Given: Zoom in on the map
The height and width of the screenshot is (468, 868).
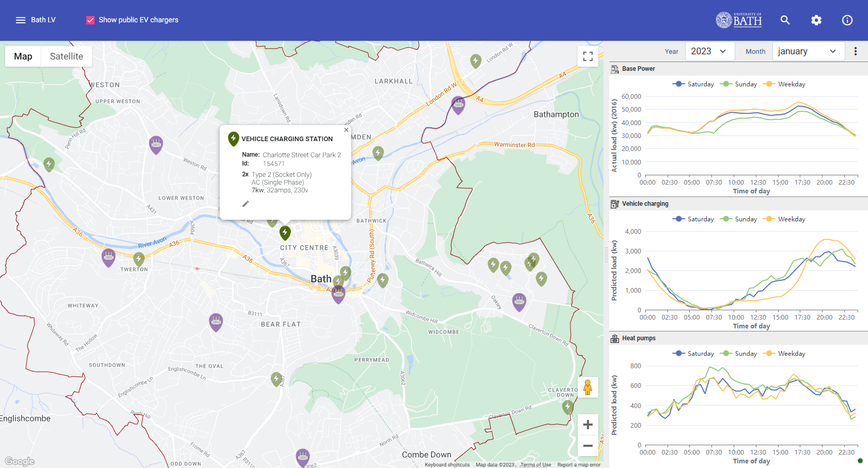Looking at the screenshot, I should [x=587, y=425].
